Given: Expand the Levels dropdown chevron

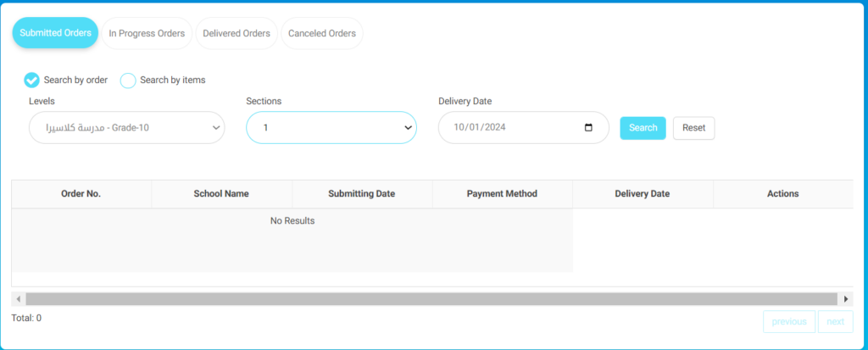Looking at the screenshot, I should pyautogui.click(x=216, y=128).
